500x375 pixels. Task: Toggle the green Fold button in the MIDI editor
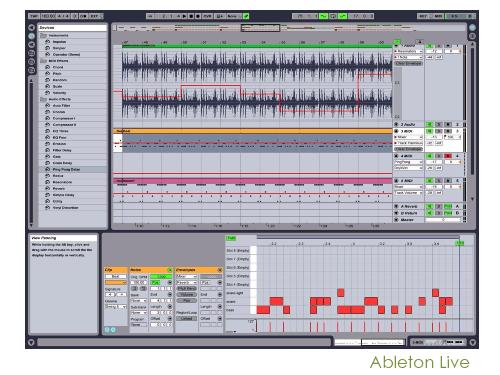(x=231, y=238)
